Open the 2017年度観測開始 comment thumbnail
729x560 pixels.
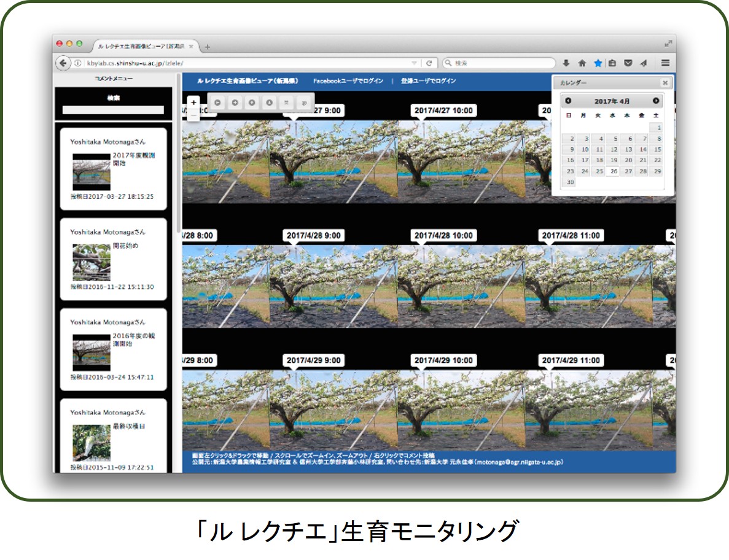point(92,171)
